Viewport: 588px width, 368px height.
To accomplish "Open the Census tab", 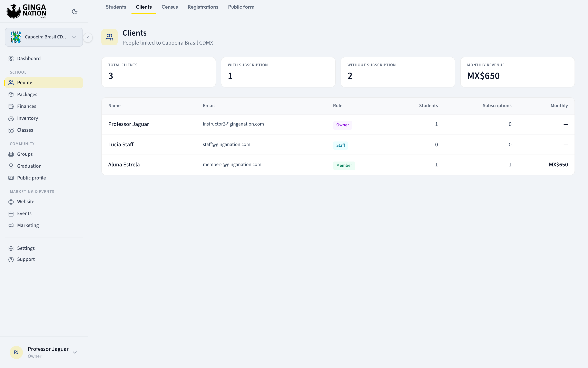I will [170, 7].
